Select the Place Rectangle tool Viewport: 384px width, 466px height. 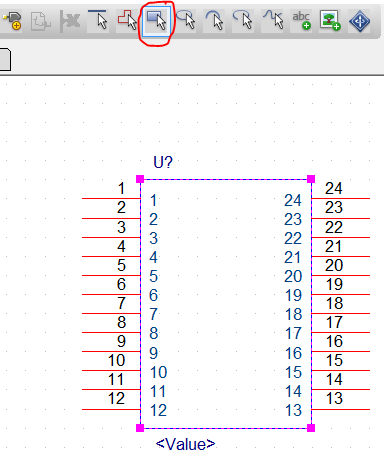pyautogui.click(x=156, y=21)
